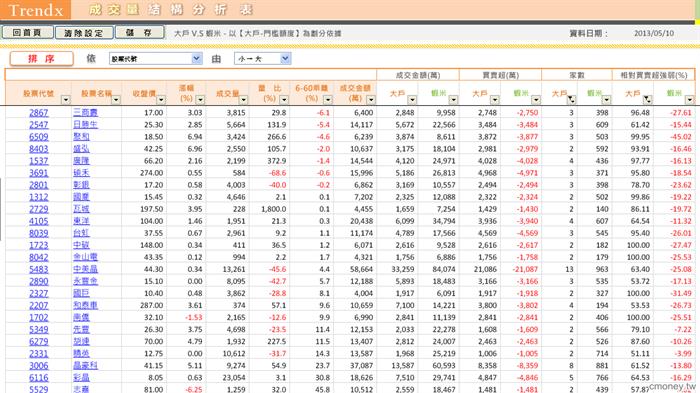Open stock code link 5483
This screenshot has width=700, height=393.
pos(38,269)
